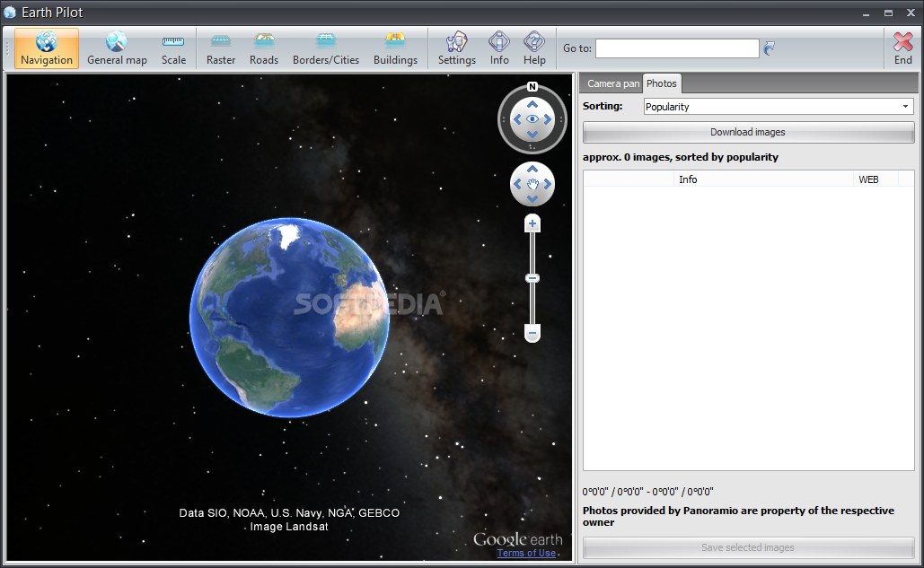
Task: Click the Save selected images button
Action: 748,548
